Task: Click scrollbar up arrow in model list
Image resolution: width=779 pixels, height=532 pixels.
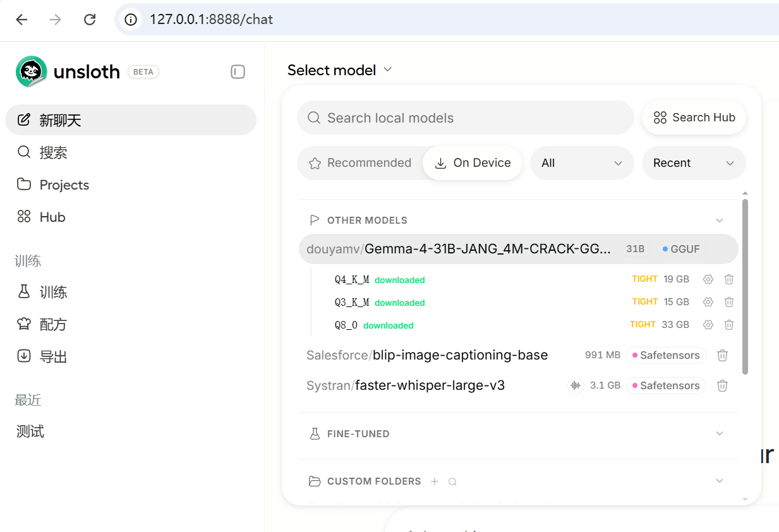Action: (x=746, y=193)
